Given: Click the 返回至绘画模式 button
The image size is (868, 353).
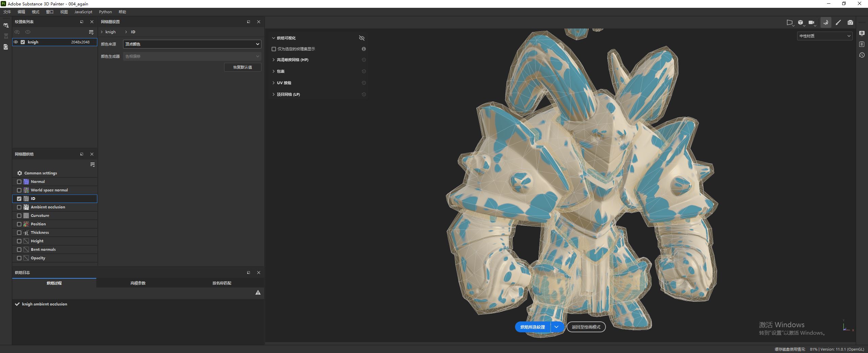Looking at the screenshot, I should click(x=586, y=327).
